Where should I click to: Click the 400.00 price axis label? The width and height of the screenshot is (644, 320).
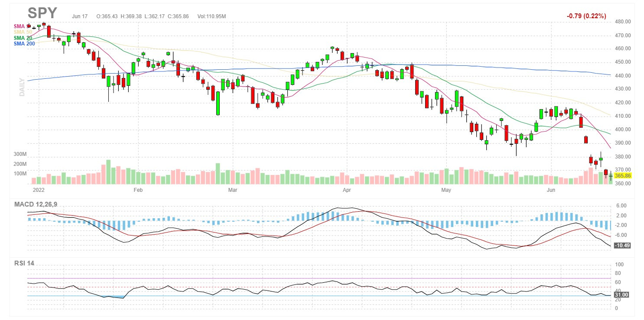tap(622, 130)
